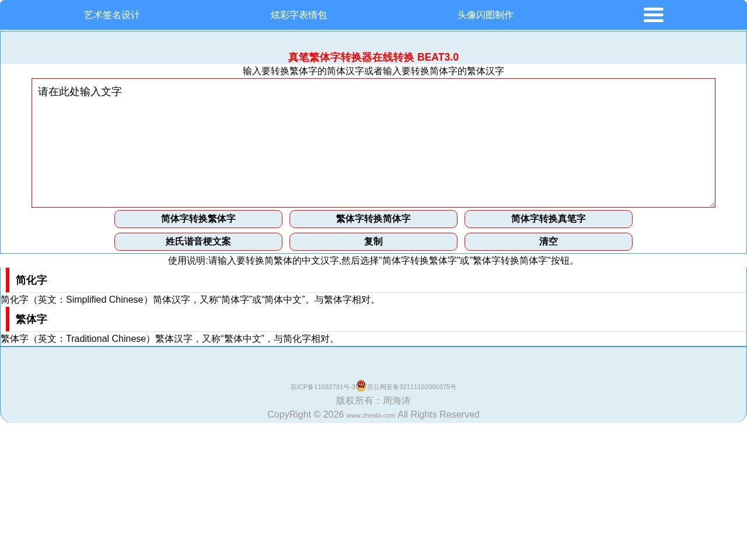The width and height of the screenshot is (747, 560).
Task: Copy the converted text using 复制
Action: (373, 242)
